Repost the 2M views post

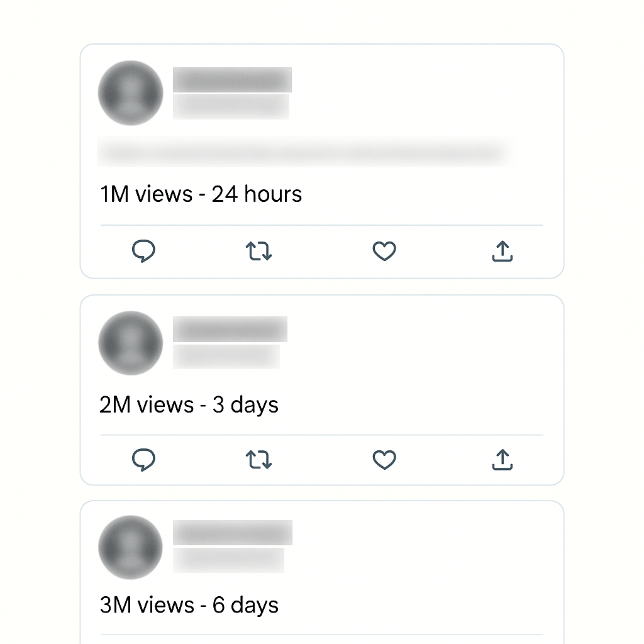(258, 460)
